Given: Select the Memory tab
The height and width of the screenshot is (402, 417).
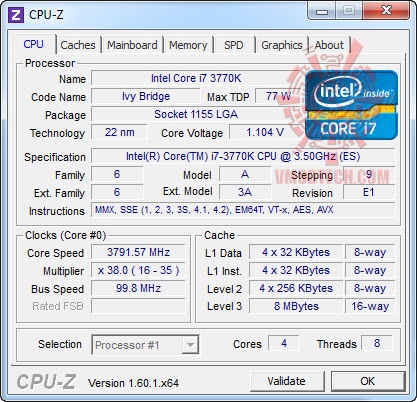Looking at the screenshot, I should point(188,45).
